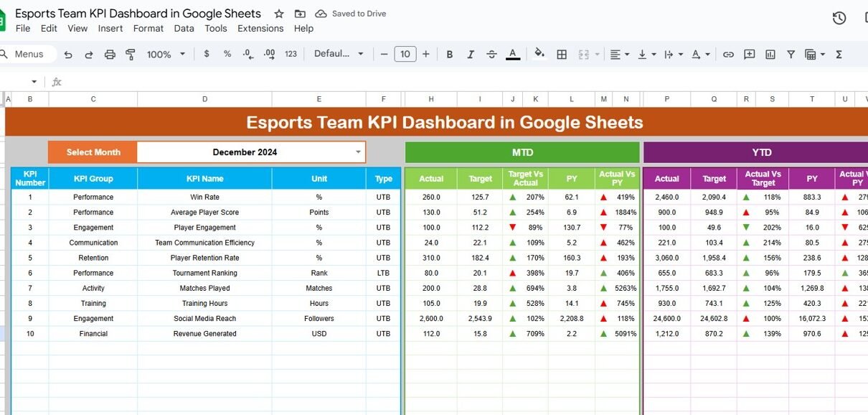This screenshot has height=415, width=868.
Task: Open version history clock icon
Action: (839, 19)
